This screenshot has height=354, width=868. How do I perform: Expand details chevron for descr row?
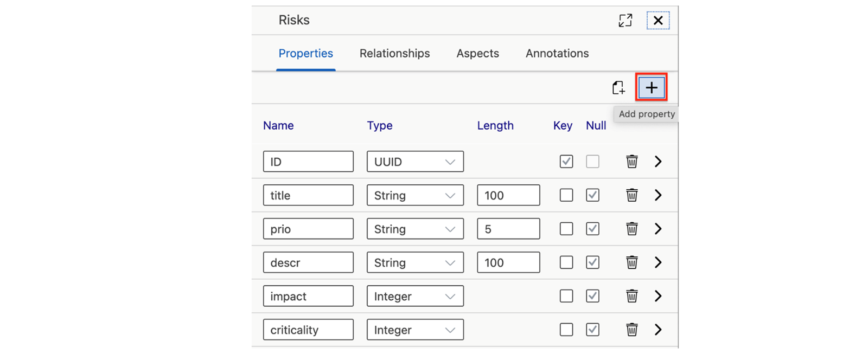point(658,262)
